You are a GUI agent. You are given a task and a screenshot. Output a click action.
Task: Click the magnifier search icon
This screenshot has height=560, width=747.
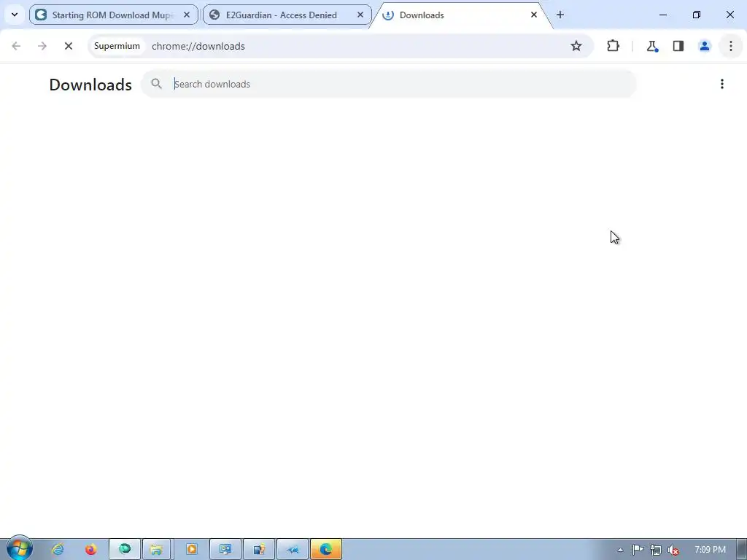coord(156,85)
